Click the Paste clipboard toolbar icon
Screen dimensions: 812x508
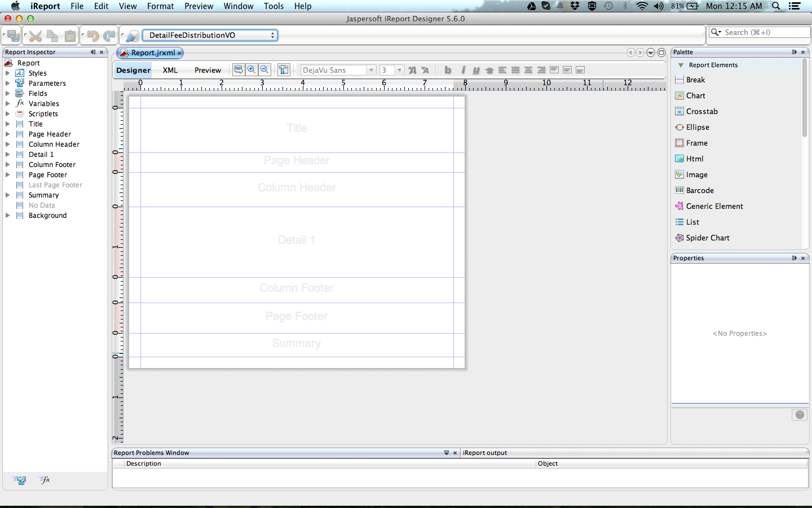click(70, 36)
